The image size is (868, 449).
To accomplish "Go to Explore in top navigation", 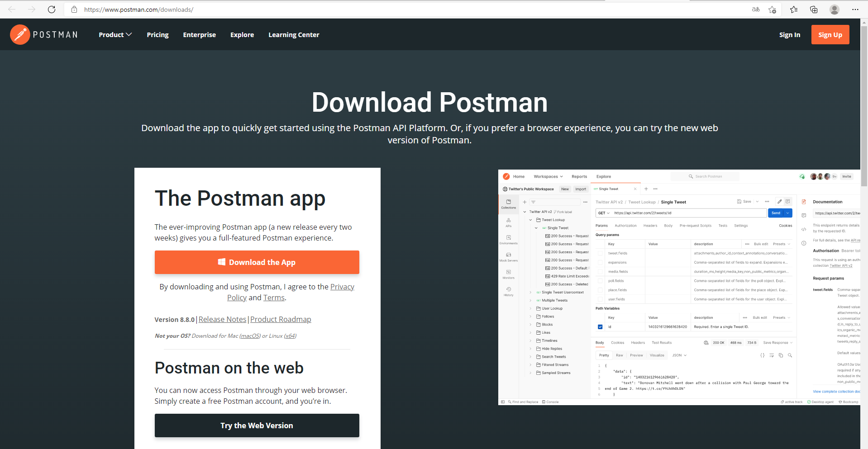I will pos(242,35).
